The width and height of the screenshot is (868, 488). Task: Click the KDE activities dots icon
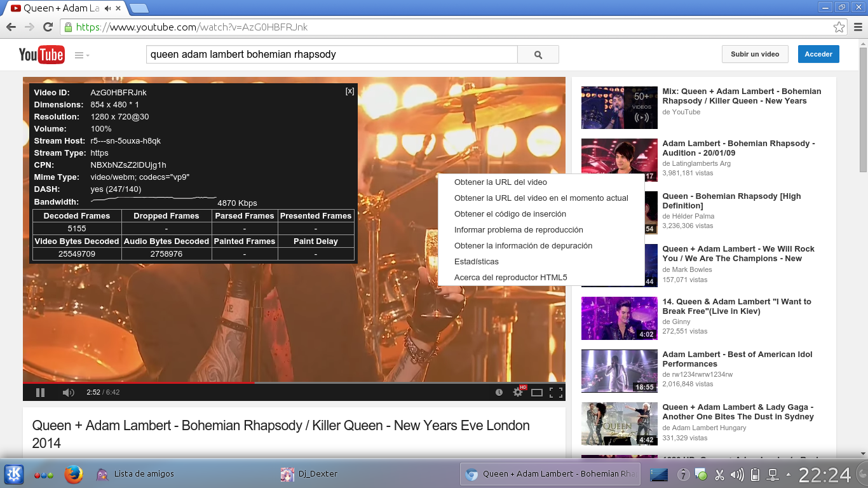tap(43, 475)
